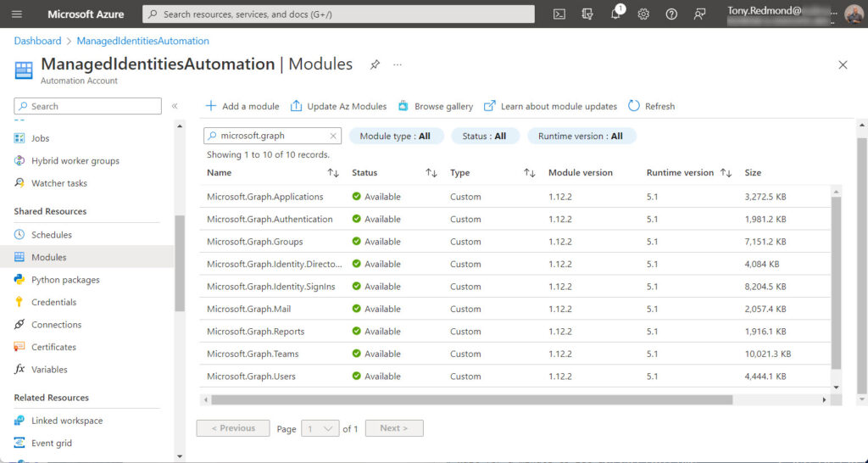The height and width of the screenshot is (463, 868).
Task: Open the portal hamburger menu
Action: click(x=17, y=14)
